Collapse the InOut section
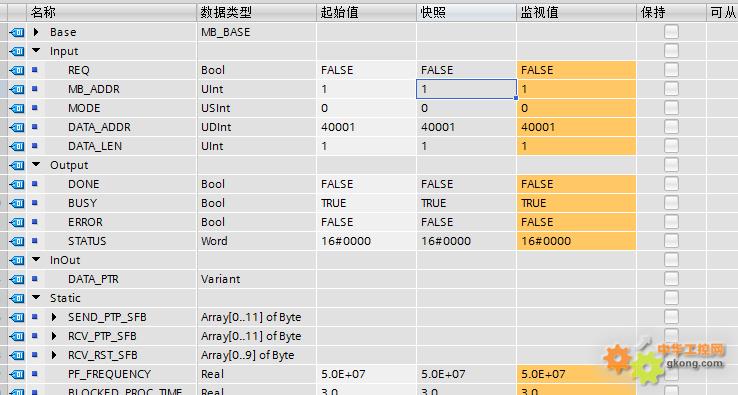The width and height of the screenshot is (738, 395). click(36, 259)
